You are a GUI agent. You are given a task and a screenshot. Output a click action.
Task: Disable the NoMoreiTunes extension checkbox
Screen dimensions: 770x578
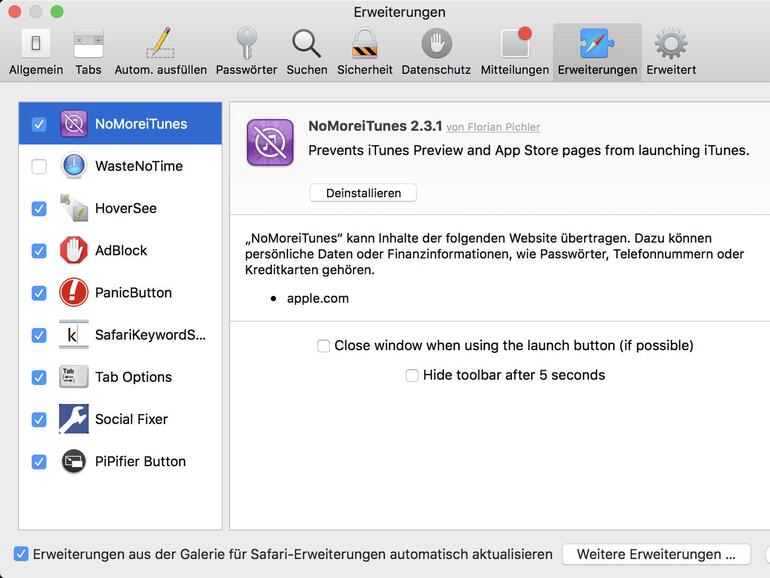(x=39, y=124)
